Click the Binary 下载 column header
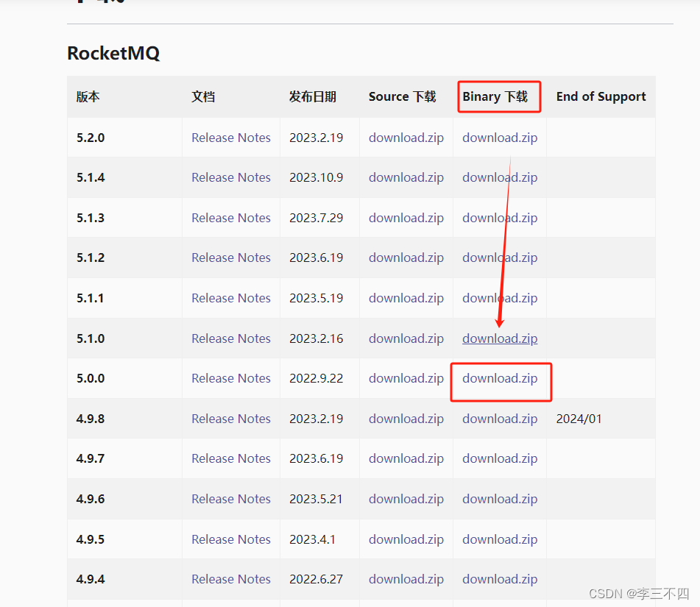700x607 pixels. (x=495, y=96)
